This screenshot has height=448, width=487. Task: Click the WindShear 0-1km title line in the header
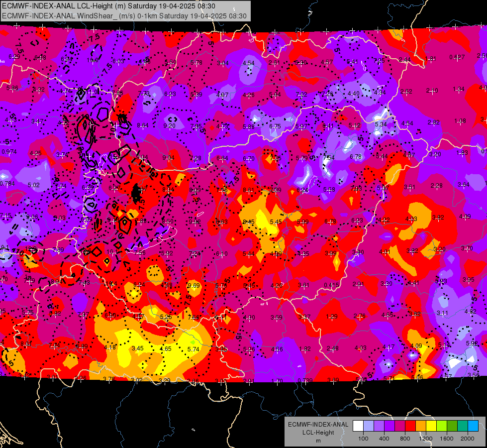[x=124, y=16]
